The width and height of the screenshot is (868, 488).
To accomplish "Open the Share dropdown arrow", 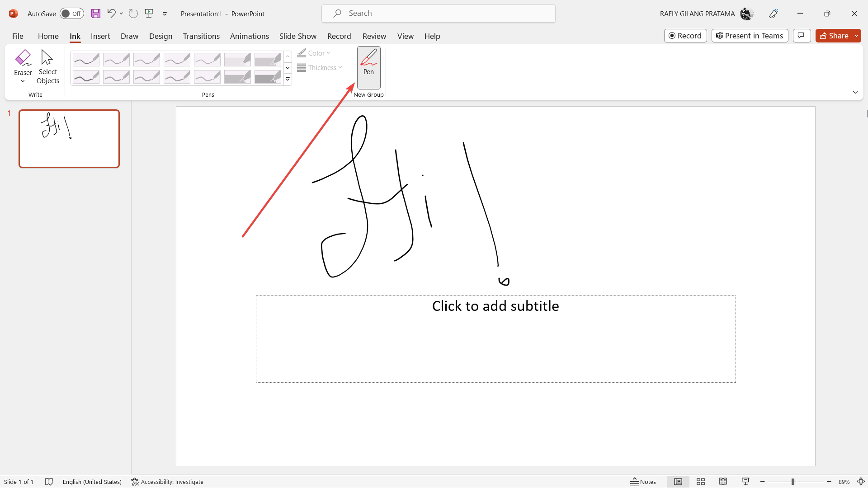I will click(x=856, y=36).
